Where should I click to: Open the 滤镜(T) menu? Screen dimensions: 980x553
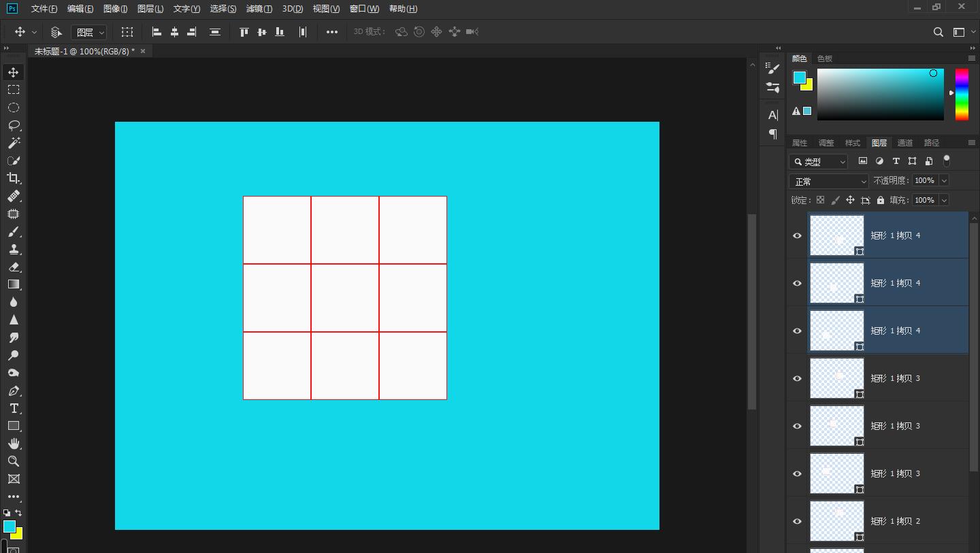pos(259,9)
